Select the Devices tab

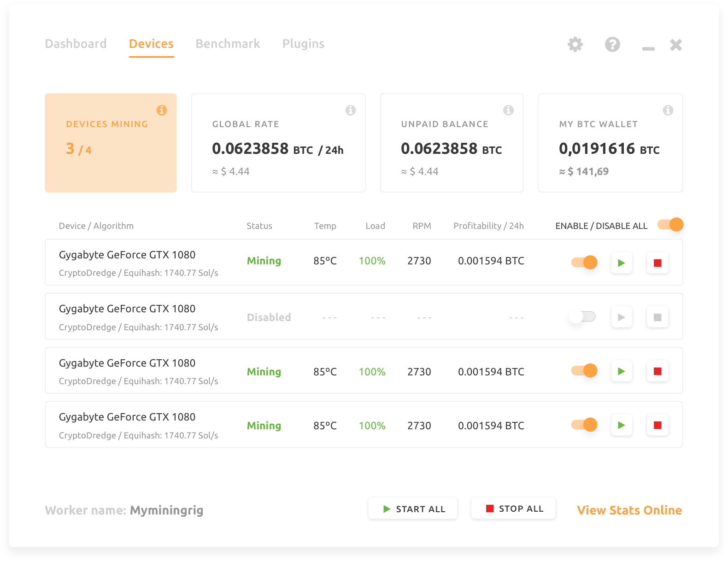pos(151,44)
